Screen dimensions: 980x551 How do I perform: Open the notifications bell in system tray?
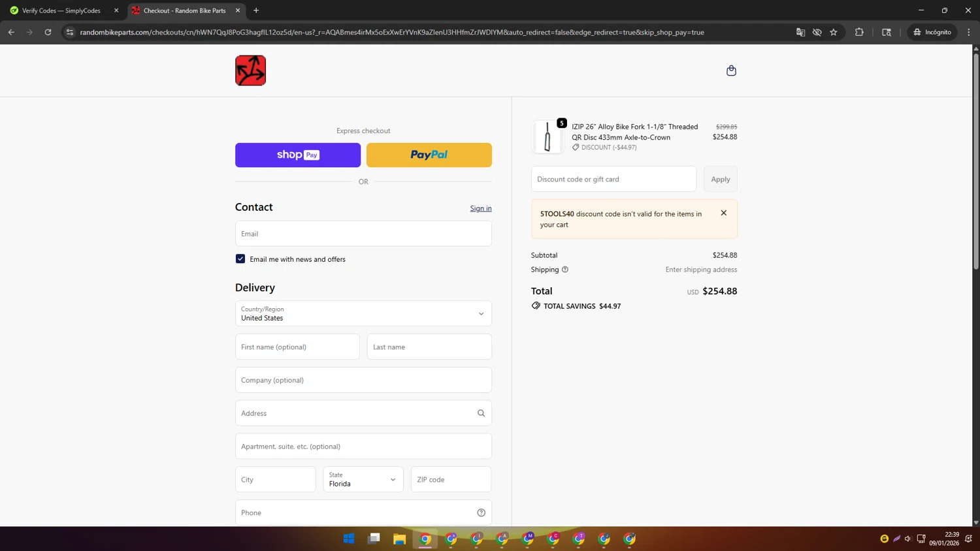point(968,539)
